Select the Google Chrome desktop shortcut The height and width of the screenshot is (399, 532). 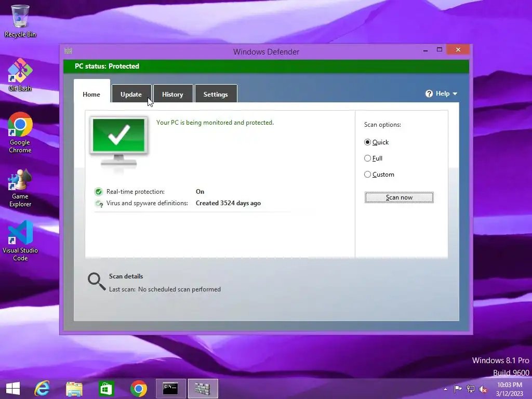pyautogui.click(x=20, y=132)
